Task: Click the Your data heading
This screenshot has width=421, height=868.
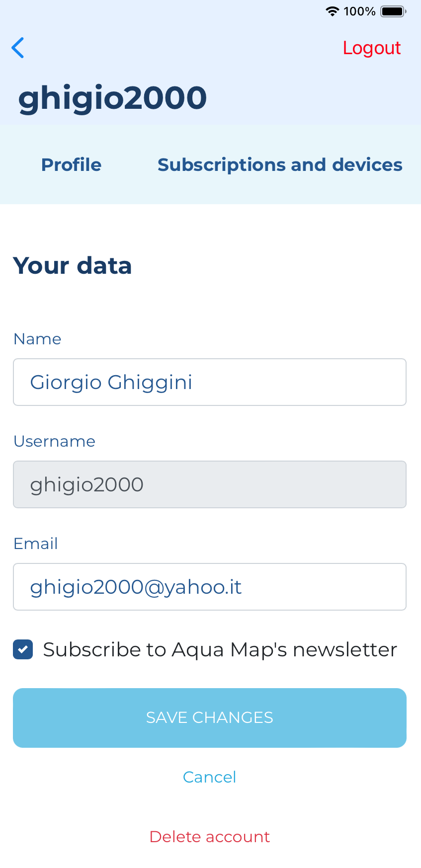Action: tap(73, 265)
